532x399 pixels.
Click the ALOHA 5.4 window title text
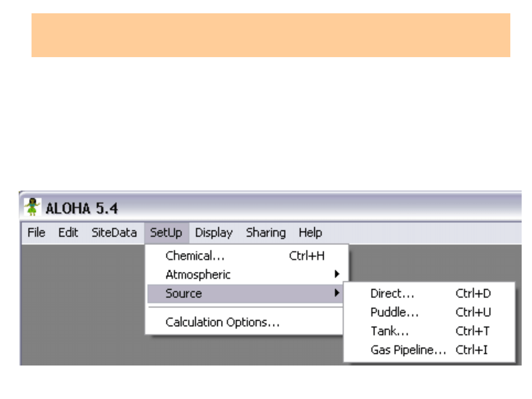[82, 208]
